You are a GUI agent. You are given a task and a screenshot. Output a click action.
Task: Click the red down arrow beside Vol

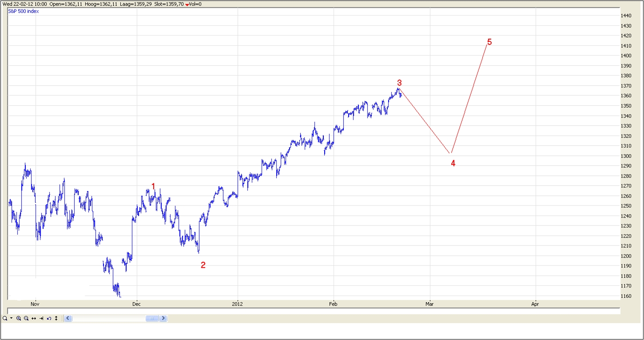pyautogui.click(x=187, y=4)
